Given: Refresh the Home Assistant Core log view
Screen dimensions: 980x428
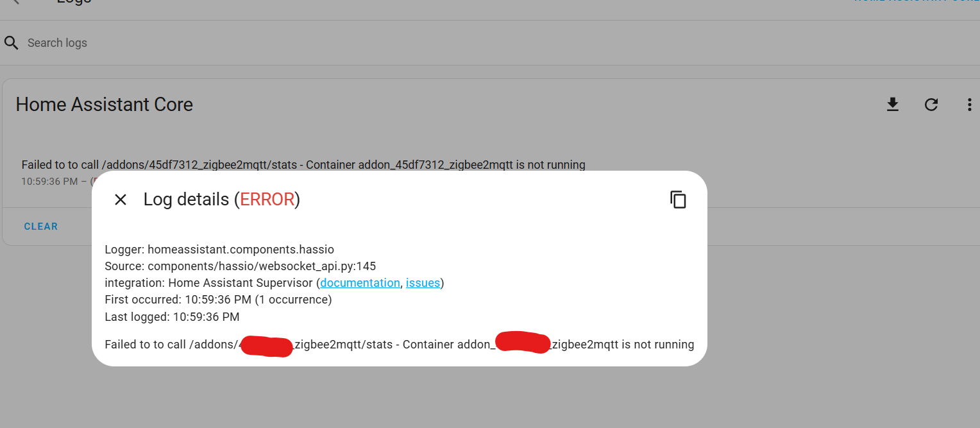Looking at the screenshot, I should (x=931, y=104).
